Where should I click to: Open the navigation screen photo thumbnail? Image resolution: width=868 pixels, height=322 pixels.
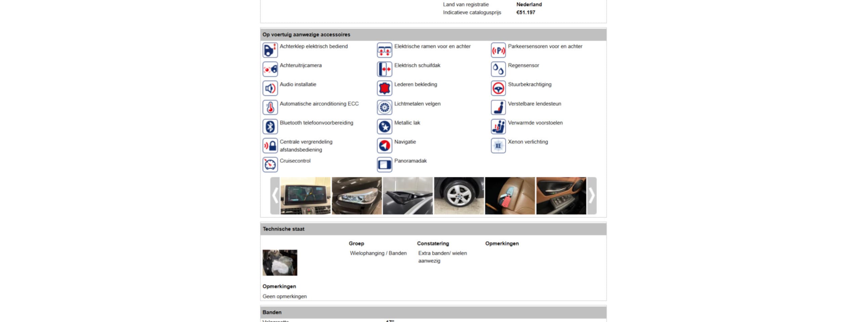[x=305, y=196]
